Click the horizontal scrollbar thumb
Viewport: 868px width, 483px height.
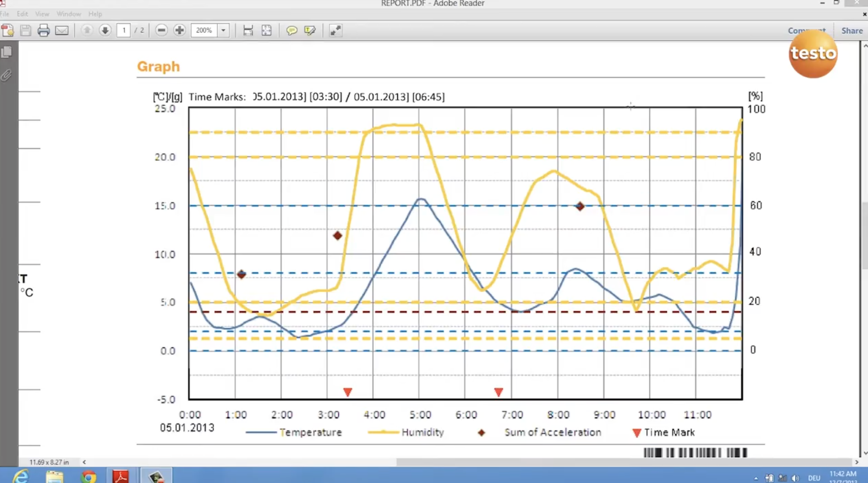(x=624, y=462)
